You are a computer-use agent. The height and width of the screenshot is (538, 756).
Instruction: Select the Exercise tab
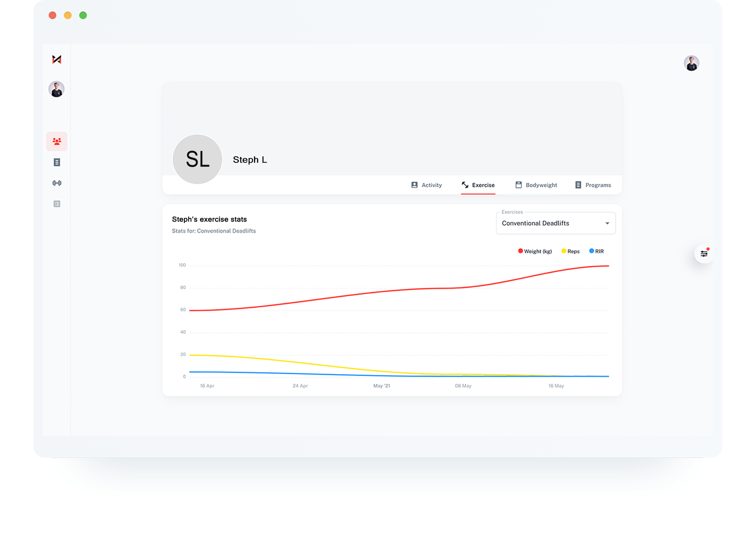point(478,185)
